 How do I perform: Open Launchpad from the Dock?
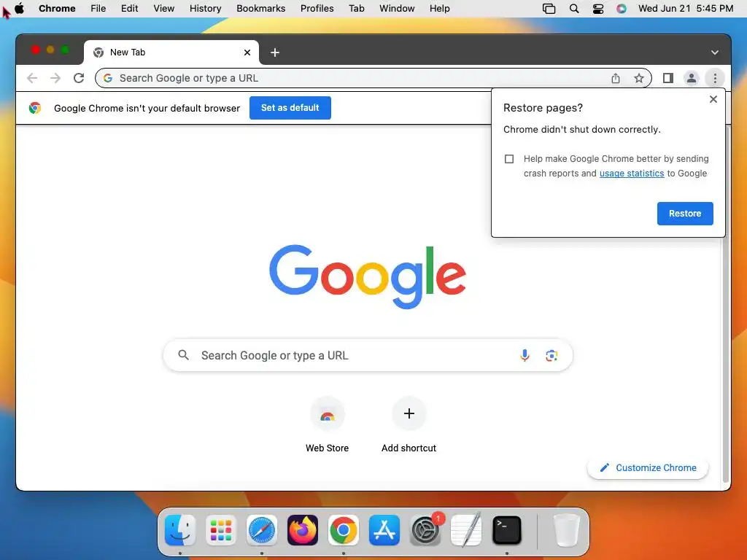(x=221, y=530)
